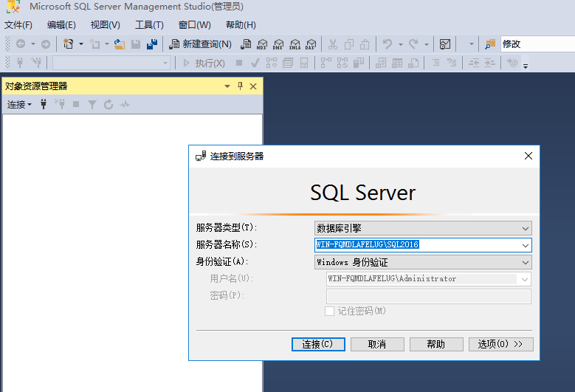The height and width of the screenshot is (392, 575).
Task: Click the Open File folder icon
Action: 119,44
